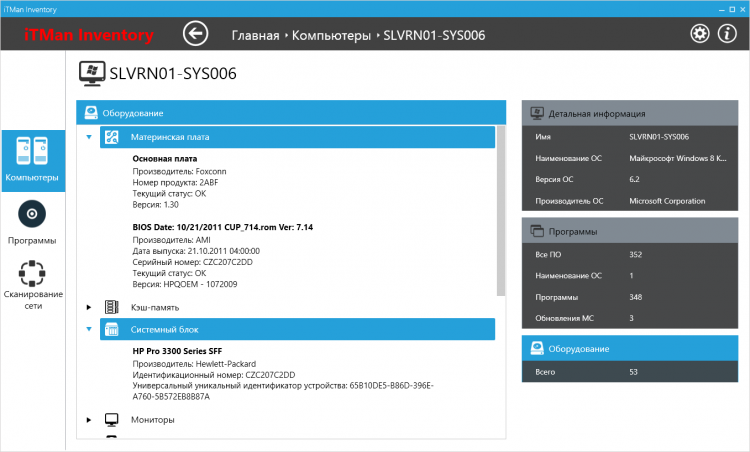Click the back arrow button
The height and width of the screenshot is (452, 750).
pyautogui.click(x=195, y=34)
